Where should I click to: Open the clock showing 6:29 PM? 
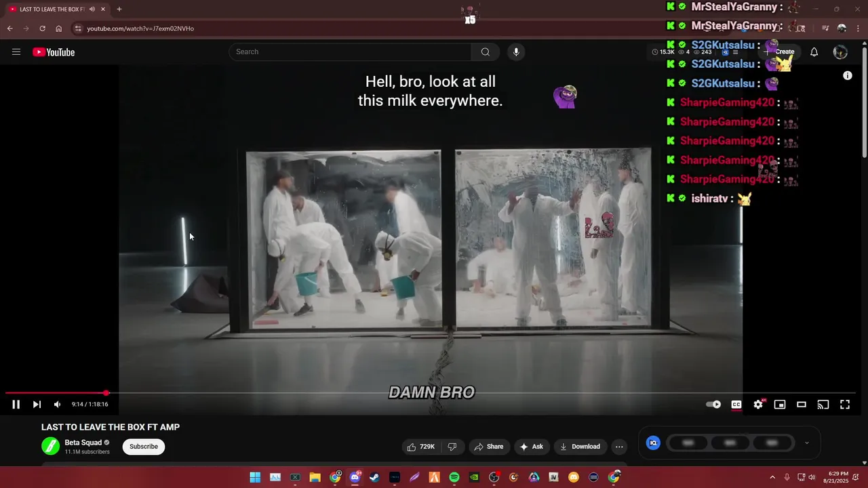tap(835, 477)
